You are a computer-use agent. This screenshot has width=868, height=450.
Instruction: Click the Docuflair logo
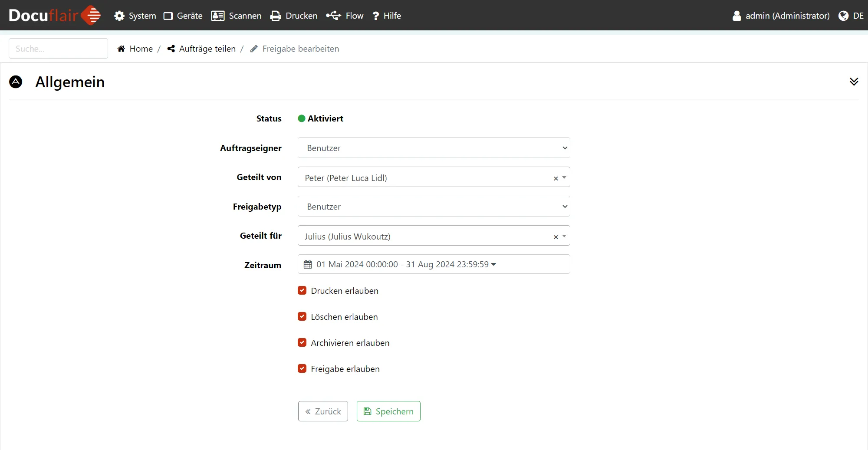point(55,16)
